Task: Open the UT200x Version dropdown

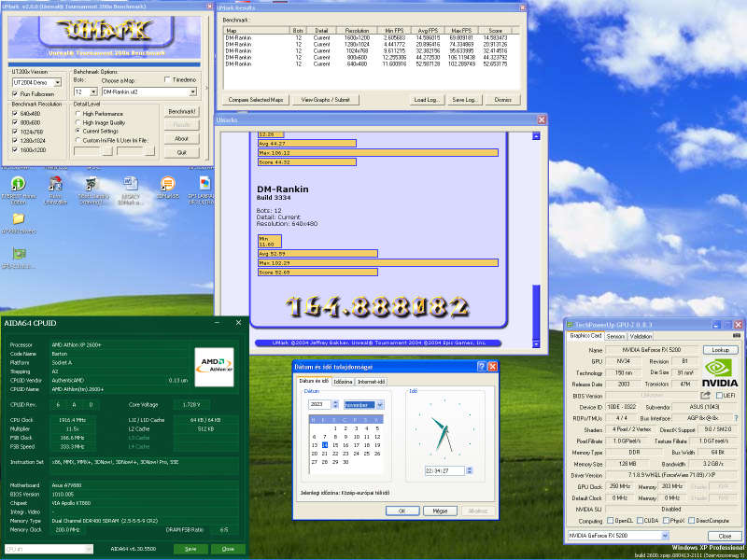Action: coord(57,82)
